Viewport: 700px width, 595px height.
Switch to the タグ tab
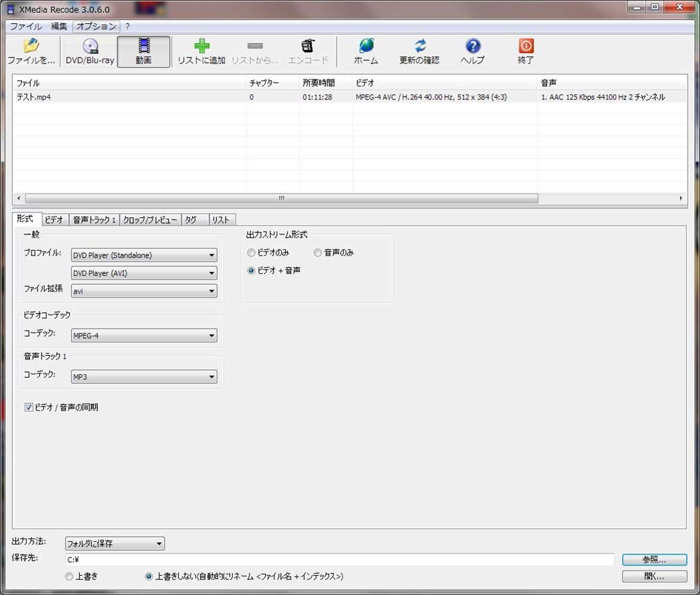pos(193,220)
